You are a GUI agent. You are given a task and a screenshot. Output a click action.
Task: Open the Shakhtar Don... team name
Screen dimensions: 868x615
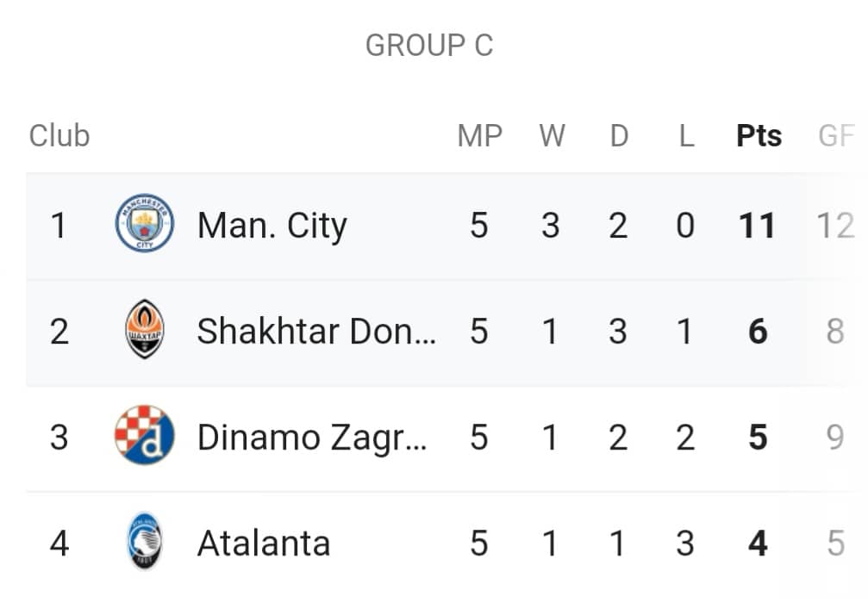(x=316, y=331)
